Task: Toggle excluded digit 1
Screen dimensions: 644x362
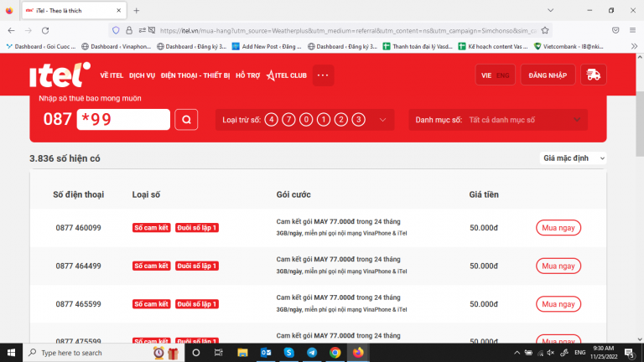Action: 324,120
